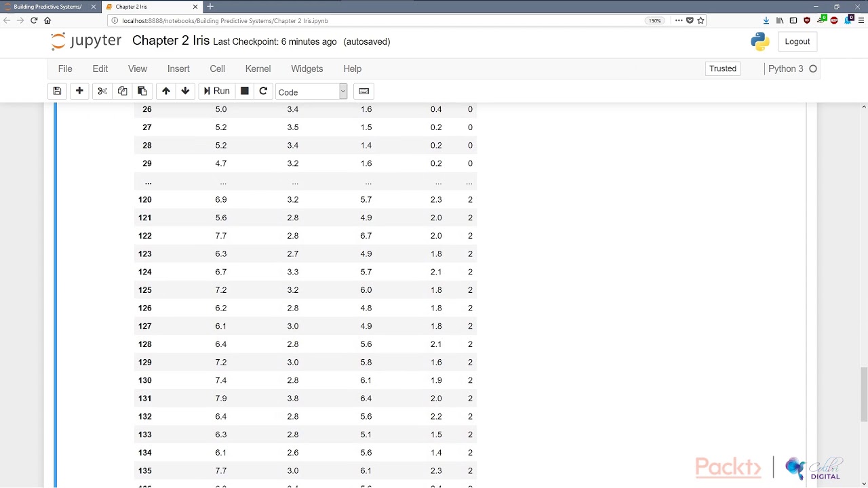The width and height of the screenshot is (868, 488).
Task: Click value 4.7 in row 29
Action: [x=221, y=163]
